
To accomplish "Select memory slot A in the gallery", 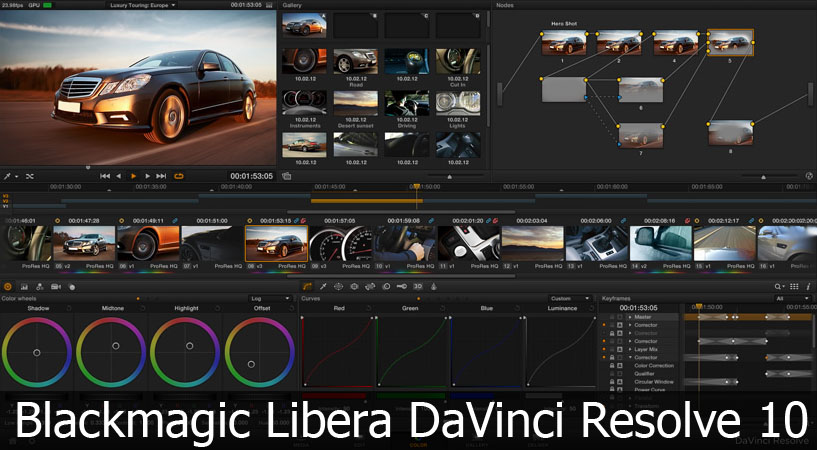I will click(x=304, y=26).
